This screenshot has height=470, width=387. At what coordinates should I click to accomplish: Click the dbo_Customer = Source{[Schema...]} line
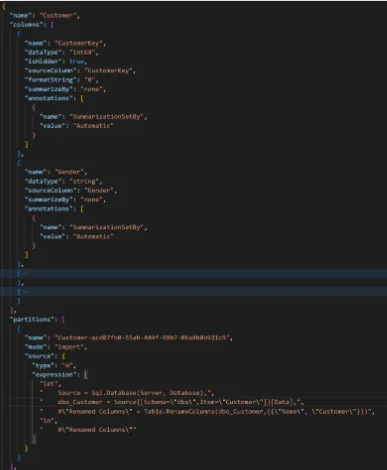point(172,402)
